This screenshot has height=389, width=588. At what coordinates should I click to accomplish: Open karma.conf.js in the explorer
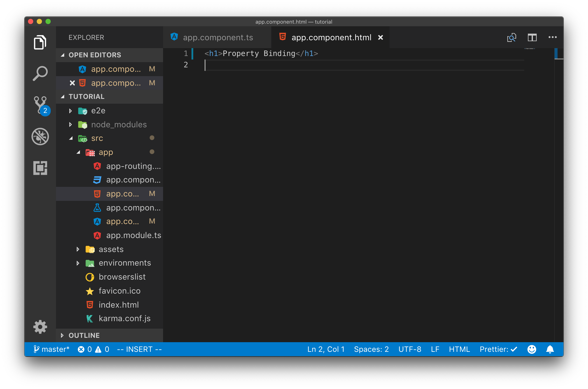point(110,318)
